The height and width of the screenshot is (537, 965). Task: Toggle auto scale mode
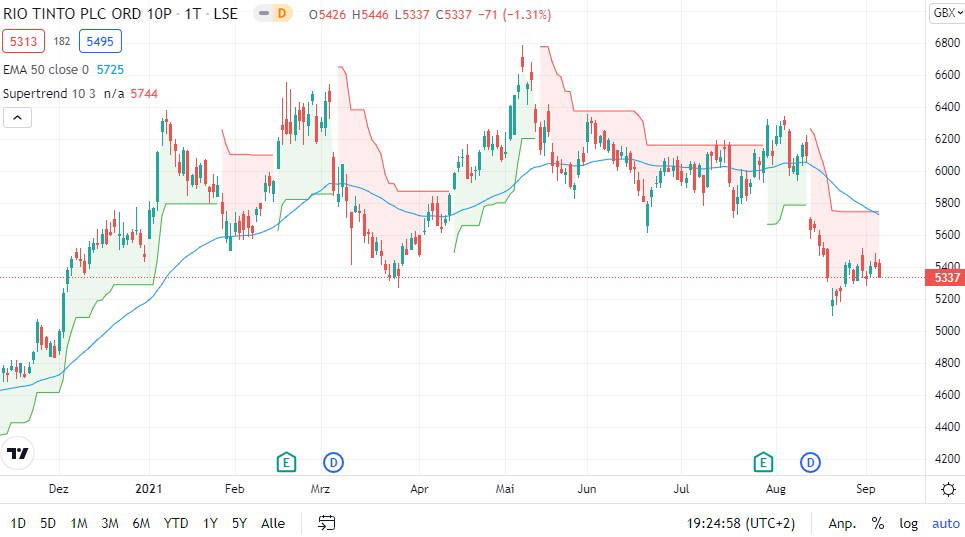click(x=945, y=523)
